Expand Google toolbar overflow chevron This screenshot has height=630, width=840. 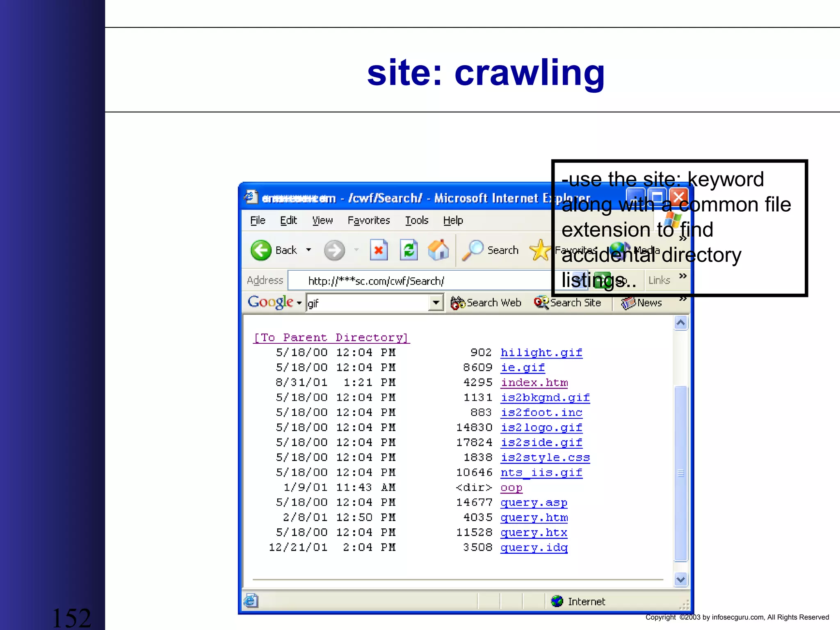pos(682,299)
